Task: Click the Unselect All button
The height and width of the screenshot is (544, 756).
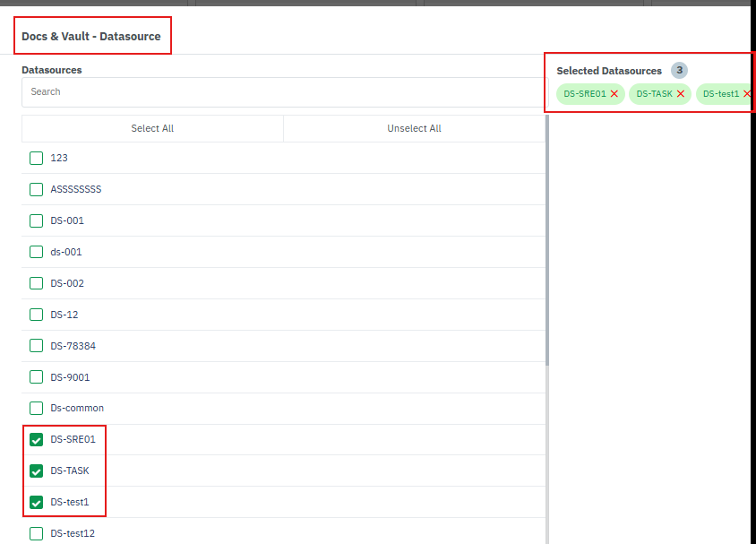Action: (414, 128)
